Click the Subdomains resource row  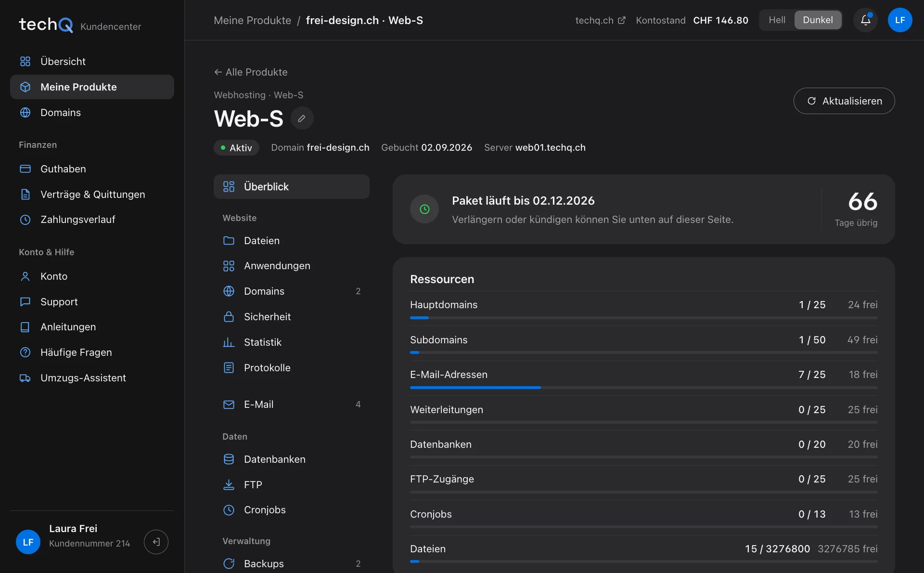pyautogui.click(x=644, y=343)
